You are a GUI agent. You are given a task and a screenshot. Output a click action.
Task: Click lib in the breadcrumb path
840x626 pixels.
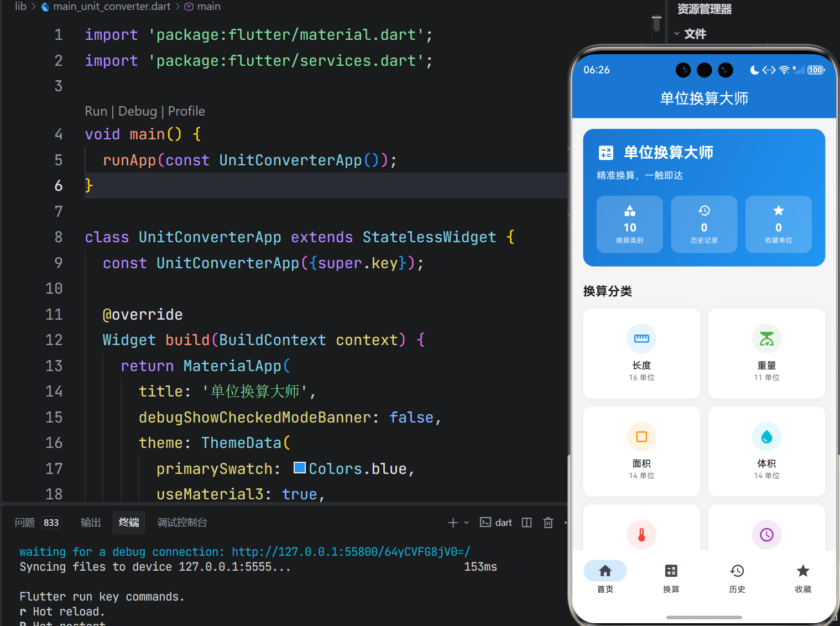click(x=20, y=7)
